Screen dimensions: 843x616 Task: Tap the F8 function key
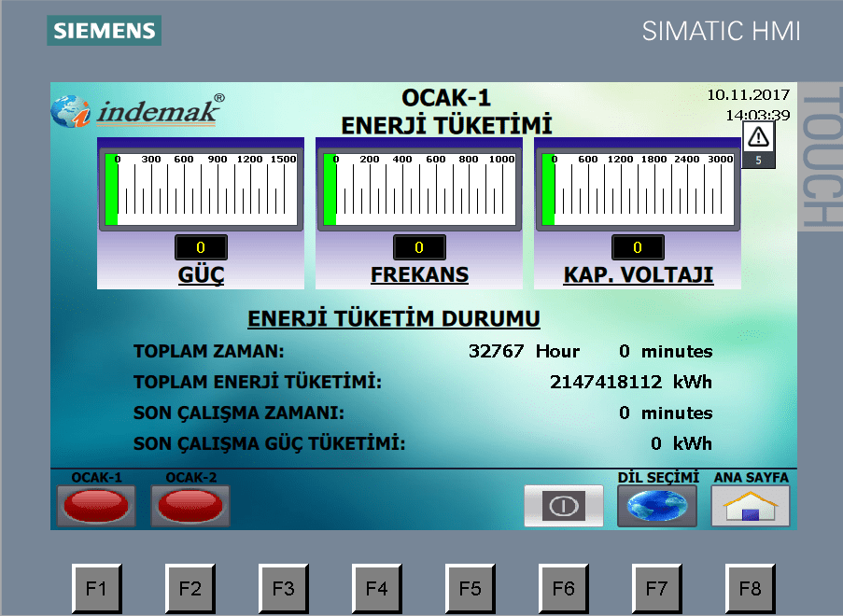(751, 589)
